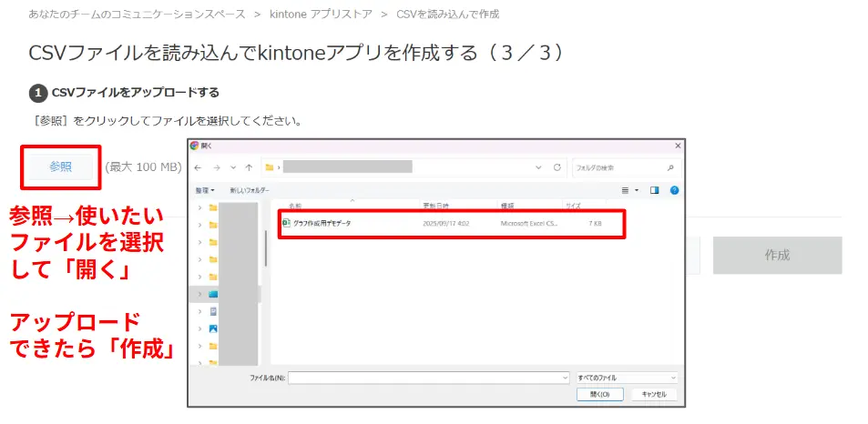Image resolution: width=868 pixels, height=424 pixels.
Task: Open recent locations dropdown chevron
Action: (x=233, y=168)
